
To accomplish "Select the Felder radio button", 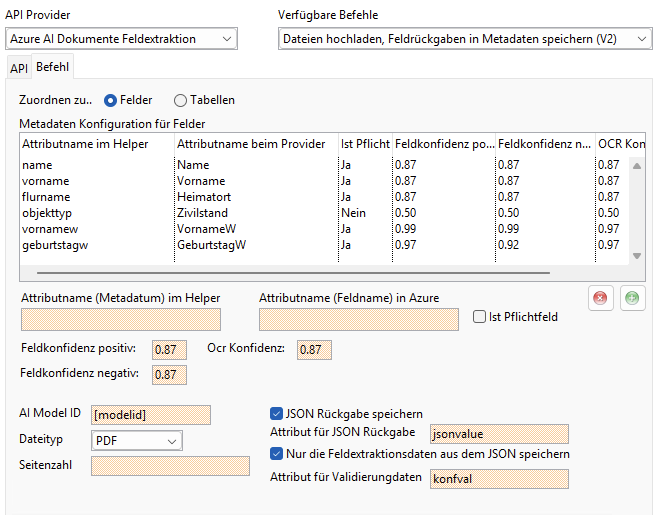I will [x=111, y=100].
